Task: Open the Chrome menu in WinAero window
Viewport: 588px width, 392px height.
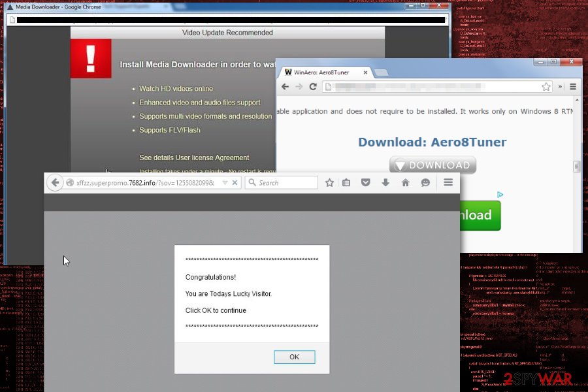Action: (572, 87)
